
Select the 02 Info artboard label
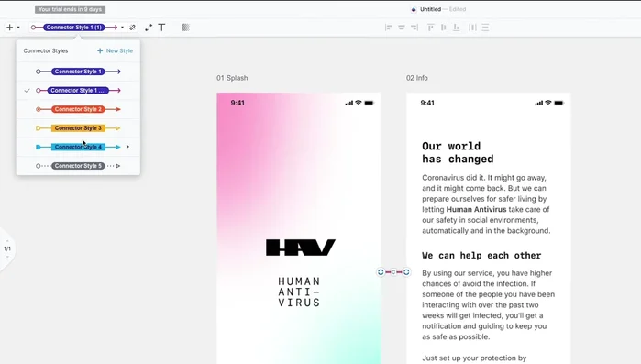(x=417, y=78)
